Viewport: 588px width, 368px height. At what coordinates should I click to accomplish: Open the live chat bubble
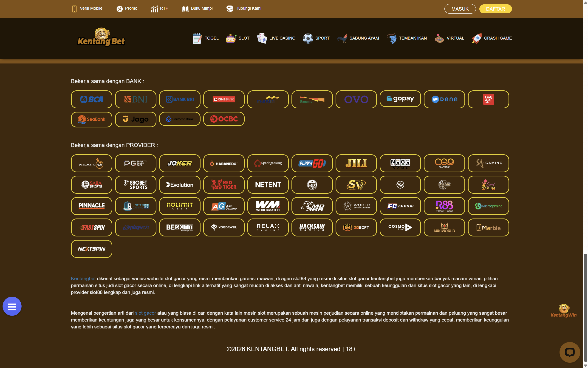(570, 352)
